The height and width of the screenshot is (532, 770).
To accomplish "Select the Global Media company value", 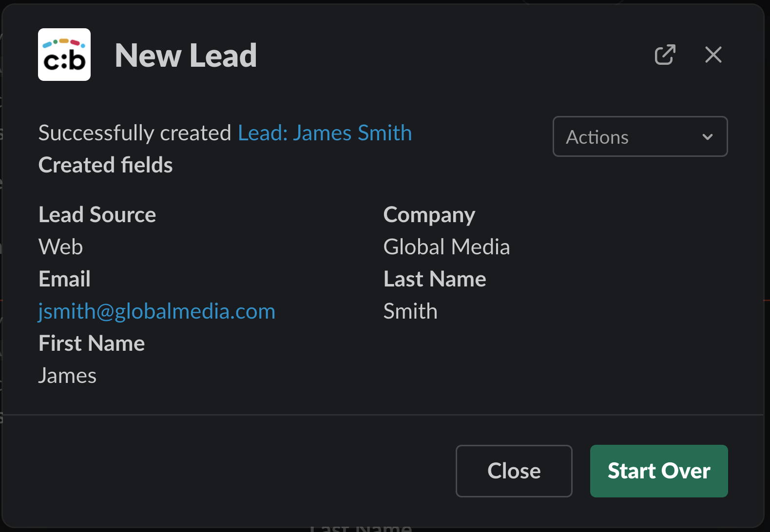I will pyautogui.click(x=446, y=247).
